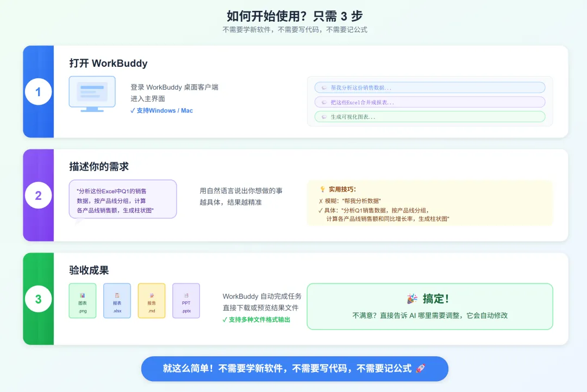Screen dimensions: 587x392
Task: Click the blue 就这么简单 banner button
Action: (295, 369)
